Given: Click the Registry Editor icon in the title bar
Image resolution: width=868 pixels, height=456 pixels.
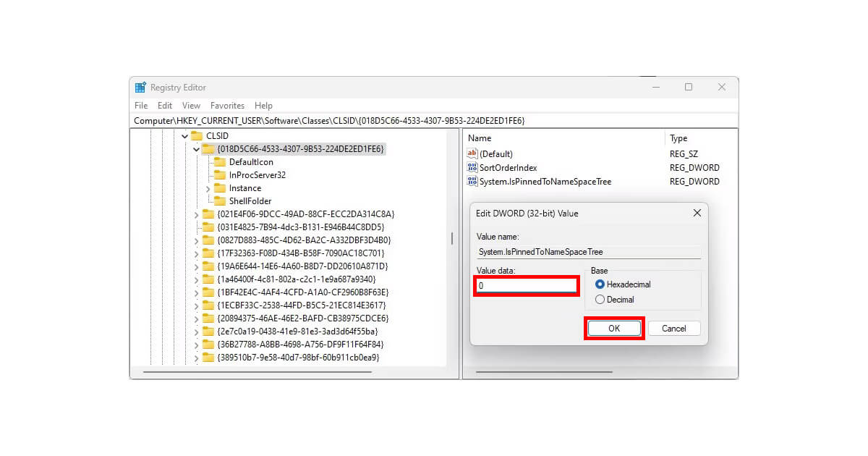Looking at the screenshot, I should point(140,87).
